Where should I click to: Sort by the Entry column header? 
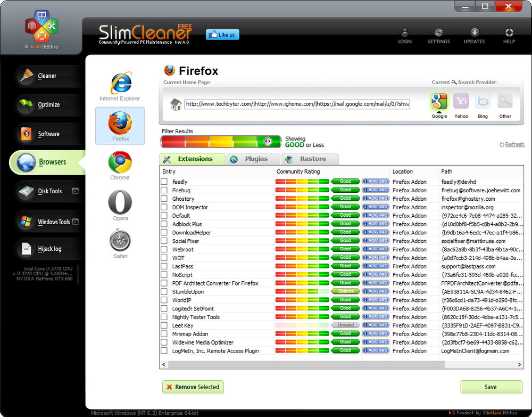(217, 171)
